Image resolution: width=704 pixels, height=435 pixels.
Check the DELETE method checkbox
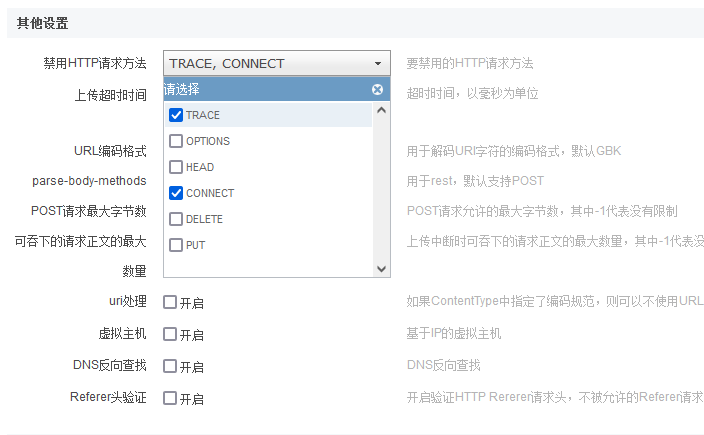(176, 219)
